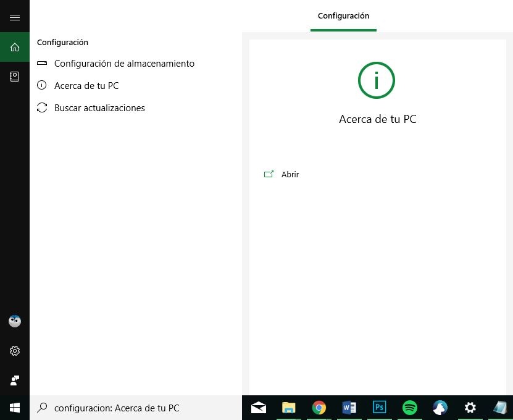The width and height of the screenshot is (513, 420).
Task: Click the feedback person icon in the sidebar
Action: point(15,380)
